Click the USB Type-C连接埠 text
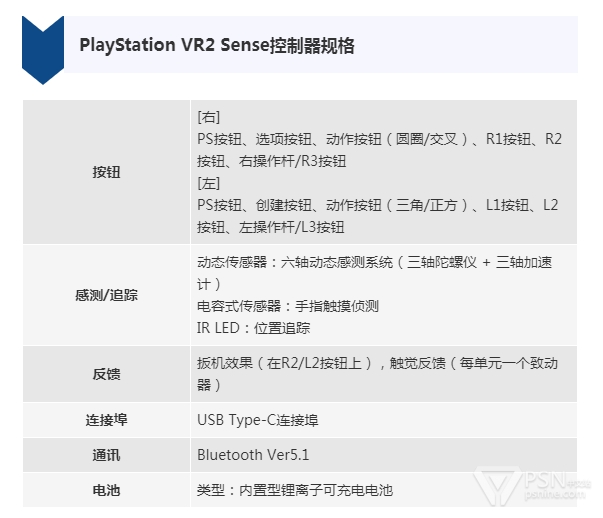This screenshot has width=603, height=518. coord(258,420)
